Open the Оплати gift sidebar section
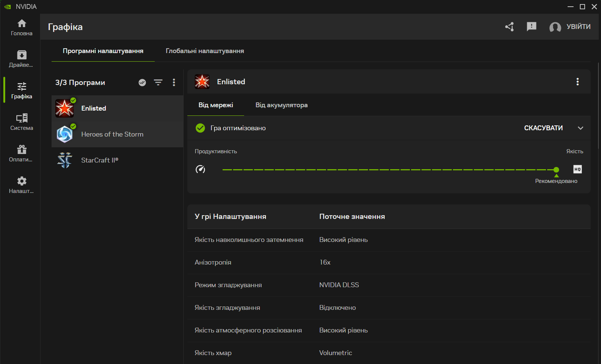This screenshot has height=364, width=601. tap(22, 154)
